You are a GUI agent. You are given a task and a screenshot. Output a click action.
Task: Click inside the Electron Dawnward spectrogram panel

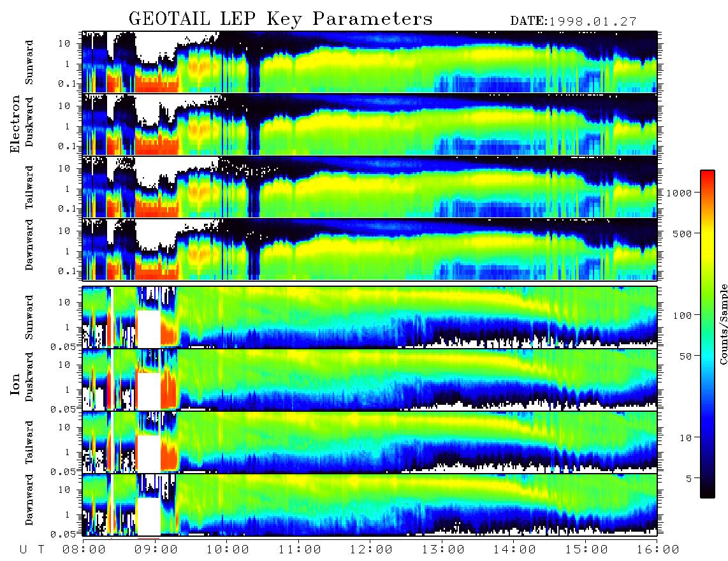pyautogui.click(x=370, y=249)
